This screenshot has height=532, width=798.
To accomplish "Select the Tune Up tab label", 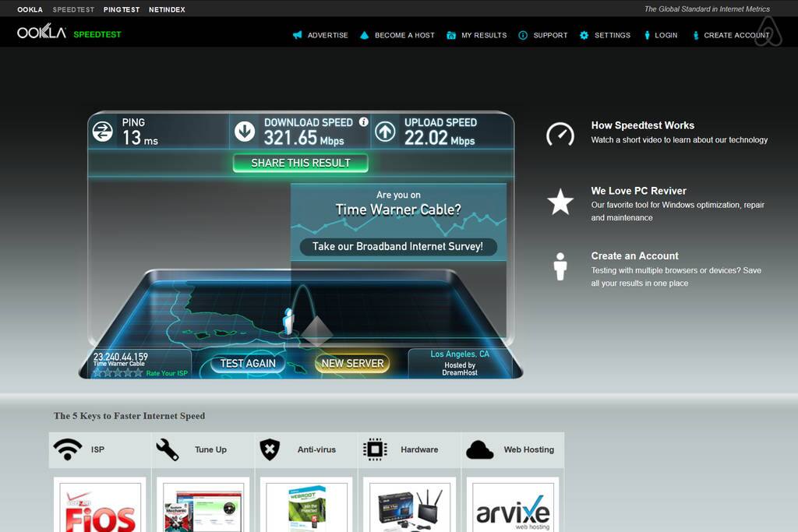I will (210, 449).
